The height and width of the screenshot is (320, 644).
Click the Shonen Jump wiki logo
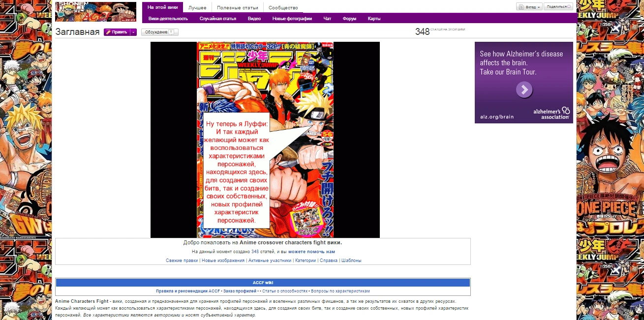click(96, 12)
